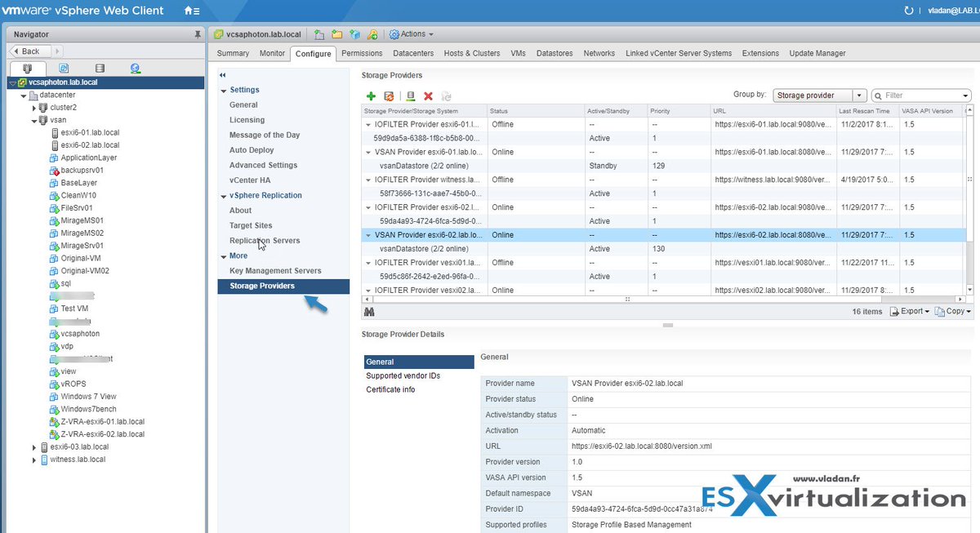Sort by the Priority column header

(x=679, y=111)
